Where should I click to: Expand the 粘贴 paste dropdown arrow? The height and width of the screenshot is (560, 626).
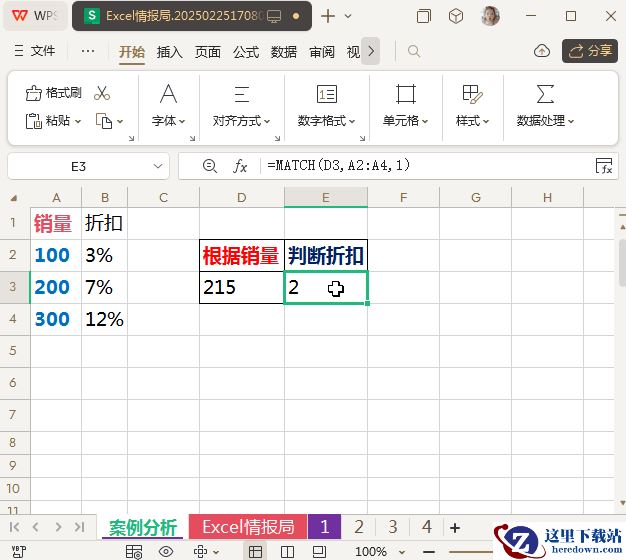tap(78, 121)
